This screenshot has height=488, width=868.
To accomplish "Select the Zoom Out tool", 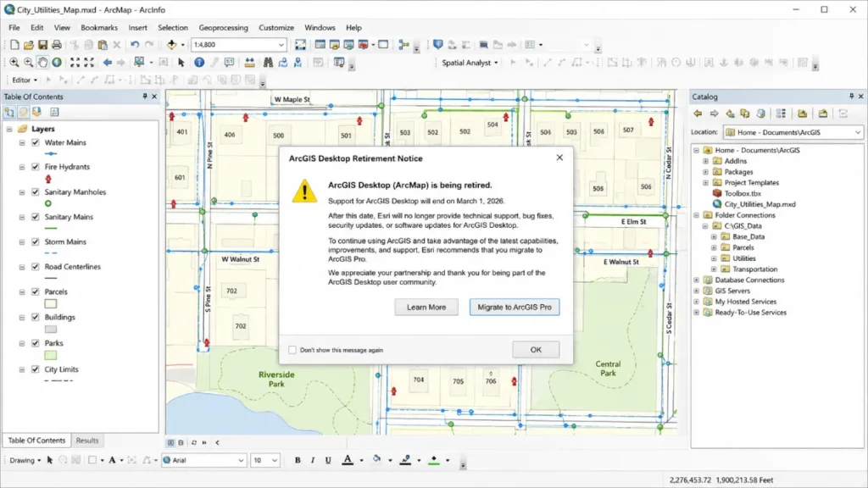I will click(28, 63).
